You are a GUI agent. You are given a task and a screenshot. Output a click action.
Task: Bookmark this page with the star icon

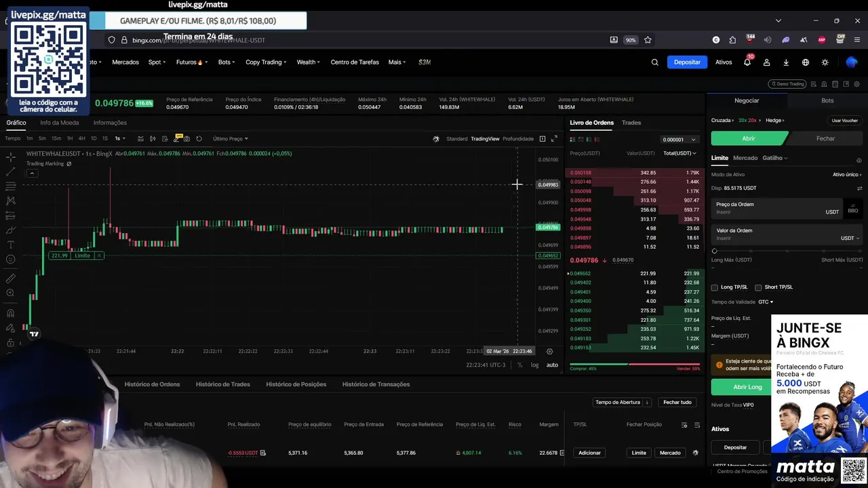648,40
